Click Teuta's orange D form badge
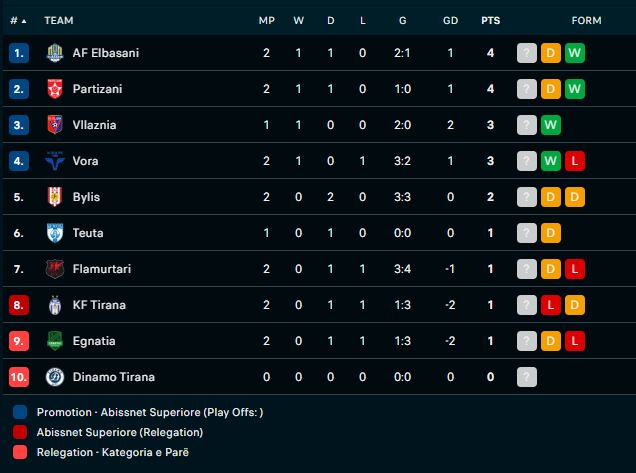Viewport: 636px width, 473px height. [x=550, y=233]
